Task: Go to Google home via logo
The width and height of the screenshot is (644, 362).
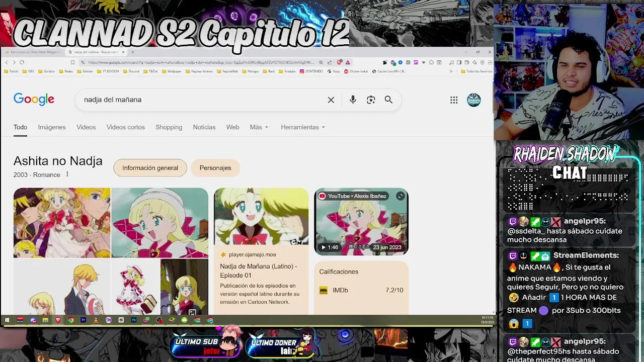Action: point(34,100)
